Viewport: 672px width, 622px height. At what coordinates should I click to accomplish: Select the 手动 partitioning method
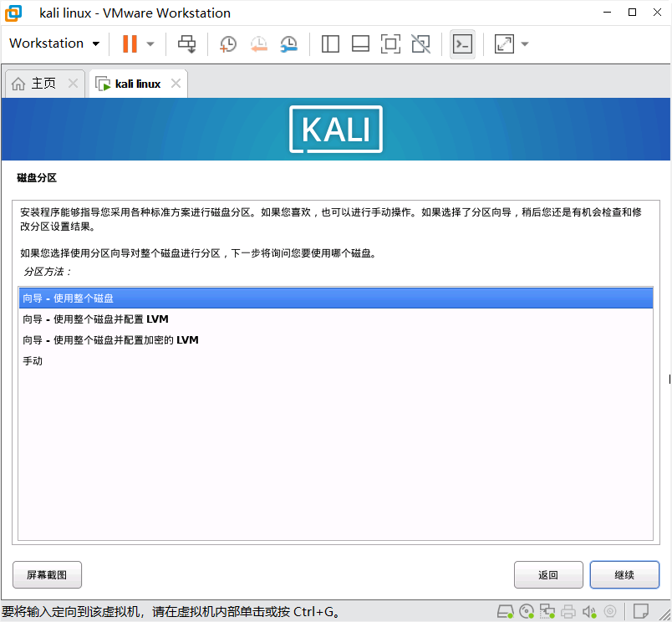coord(335,361)
